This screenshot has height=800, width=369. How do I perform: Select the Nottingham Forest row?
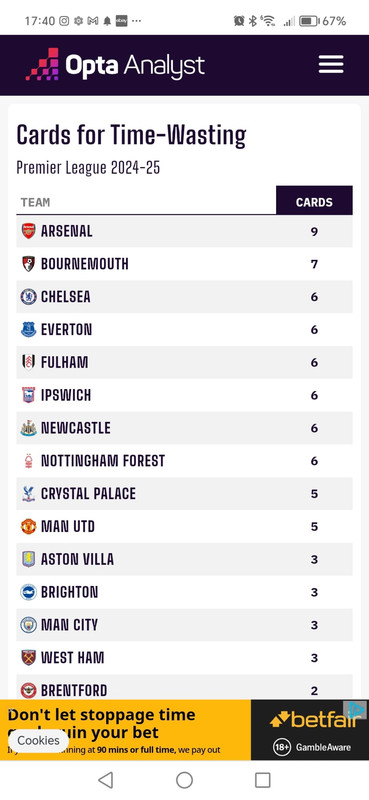pyautogui.click(x=184, y=461)
